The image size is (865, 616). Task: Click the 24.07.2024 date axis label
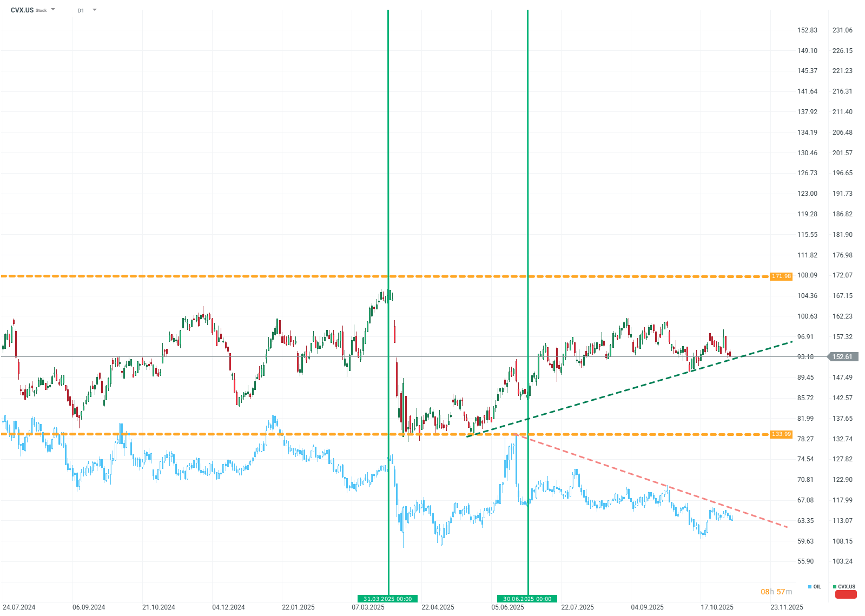pyautogui.click(x=19, y=607)
